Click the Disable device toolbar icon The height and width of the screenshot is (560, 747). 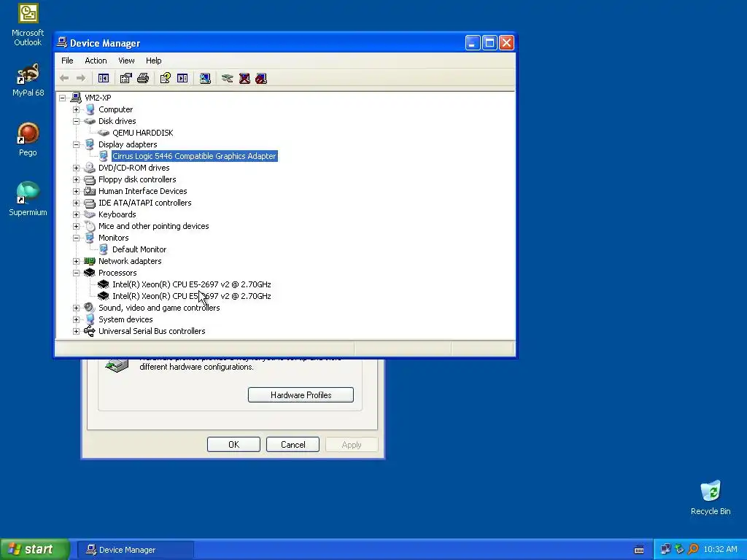261,78
